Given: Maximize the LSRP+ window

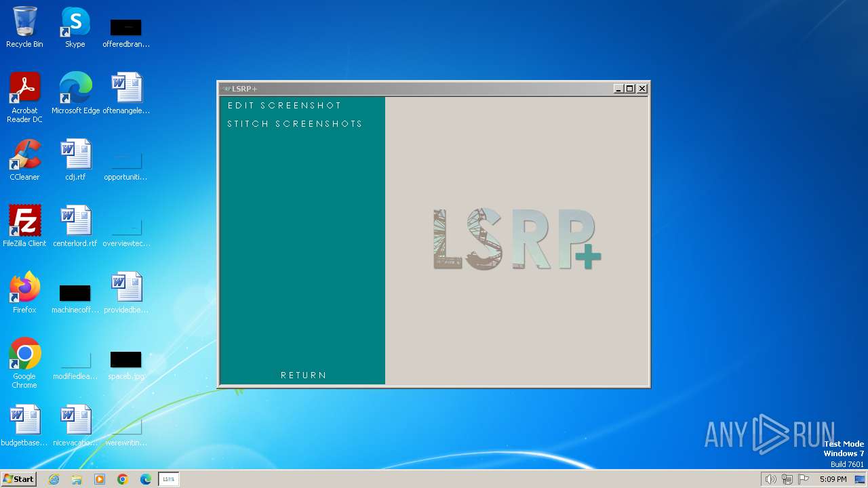Looking at the screenshot, I should (x=630, y=89).
